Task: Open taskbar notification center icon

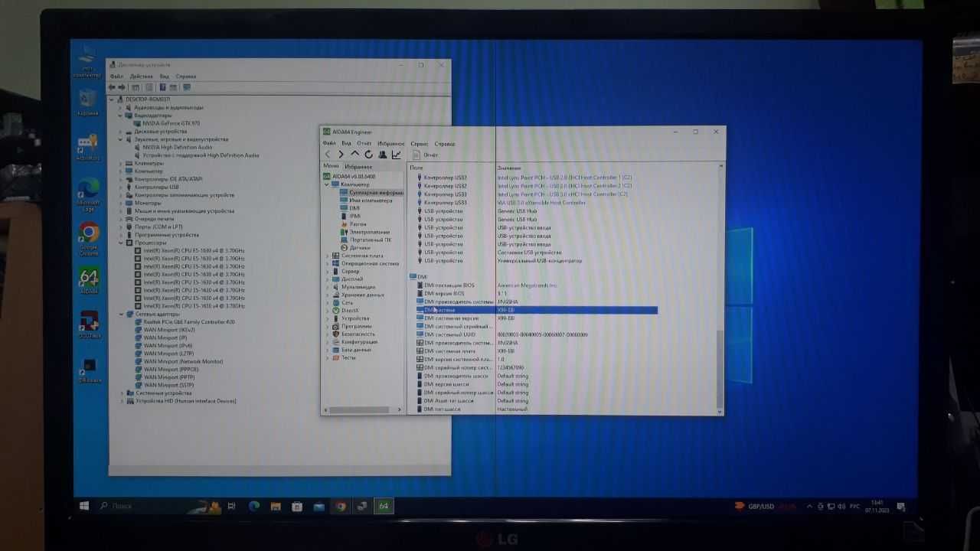Action: [902, 507]
